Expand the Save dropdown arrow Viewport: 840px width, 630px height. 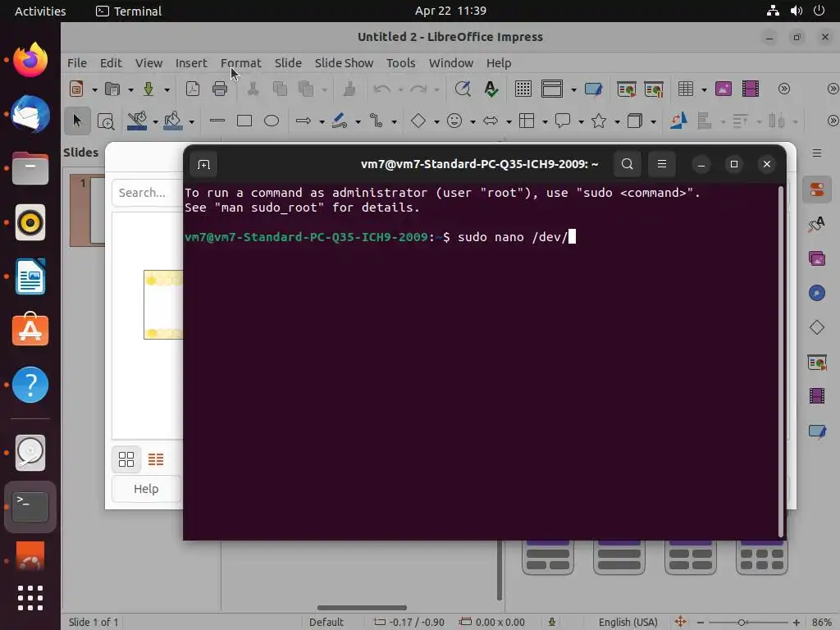(x=167, y=89)
